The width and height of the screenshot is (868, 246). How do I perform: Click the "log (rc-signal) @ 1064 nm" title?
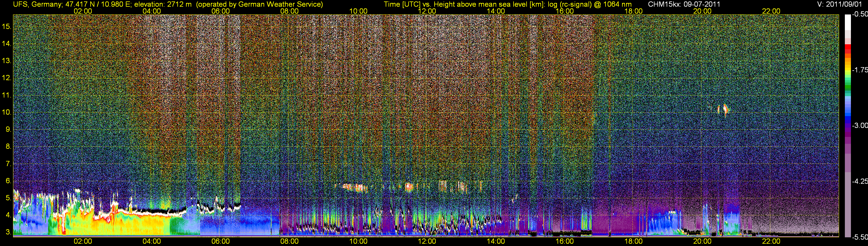(589, 4)
